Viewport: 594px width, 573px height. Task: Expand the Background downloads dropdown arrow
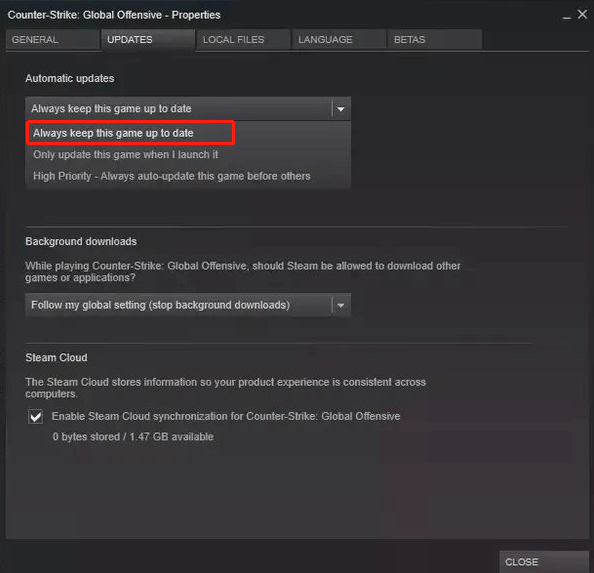pos(341,305)
